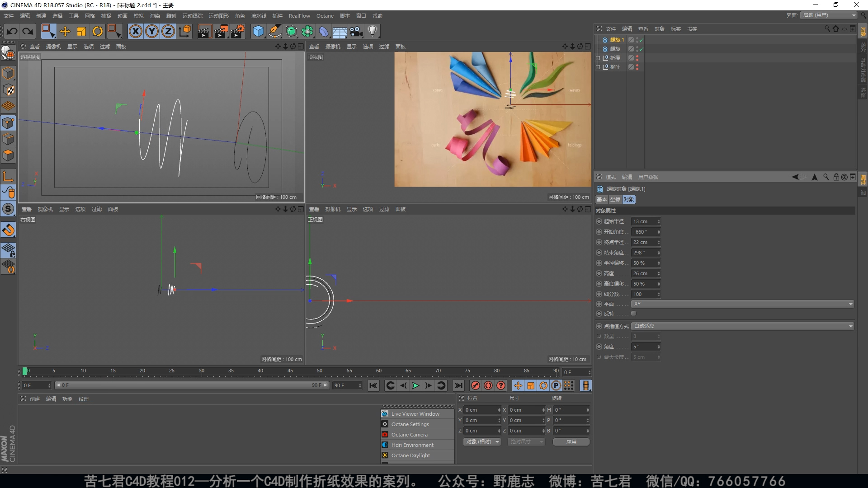868x488 pixels.
Task: Open the Octane menu
Action: 325,16
